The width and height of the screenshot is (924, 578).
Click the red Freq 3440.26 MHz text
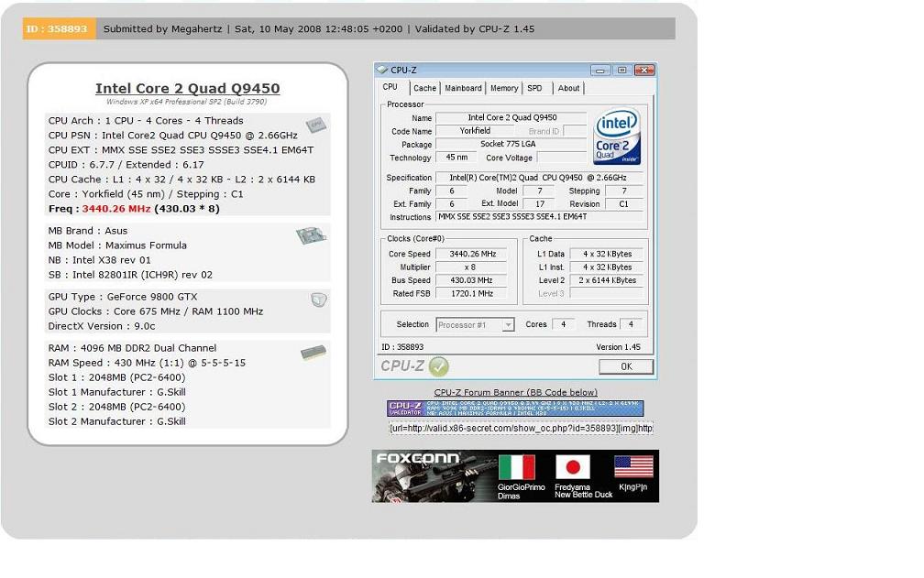point(116,209)
